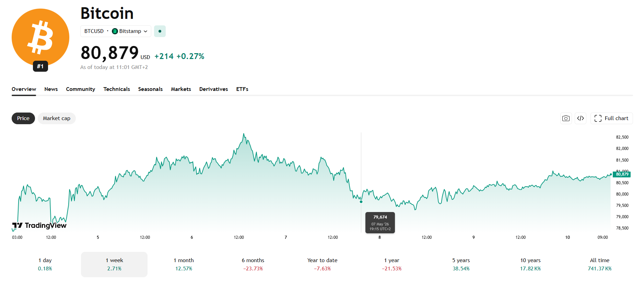Expand the Bitstamp exchange dropdown
The width and height of the screenshot is (644, 281).
(130, 31)
